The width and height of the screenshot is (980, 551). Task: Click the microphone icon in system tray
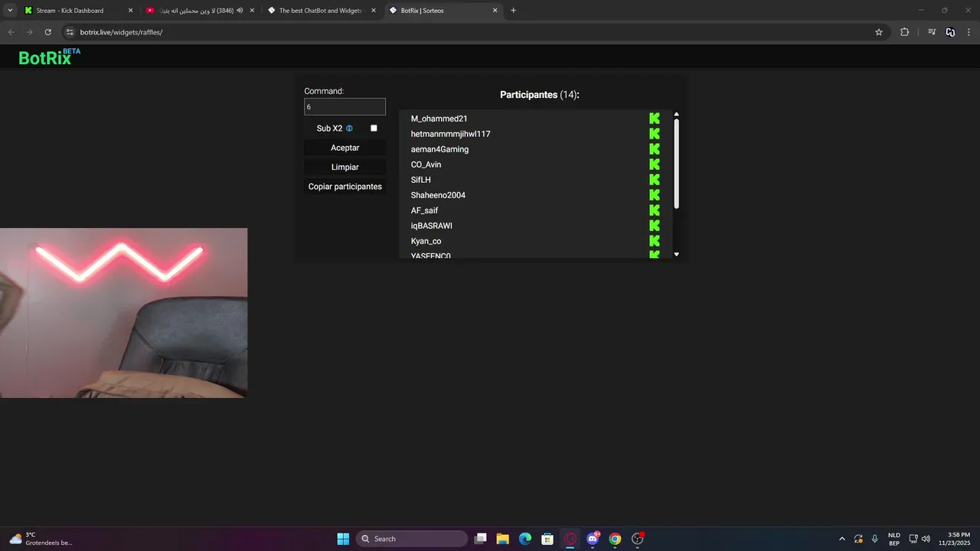[x=874, y=539]
